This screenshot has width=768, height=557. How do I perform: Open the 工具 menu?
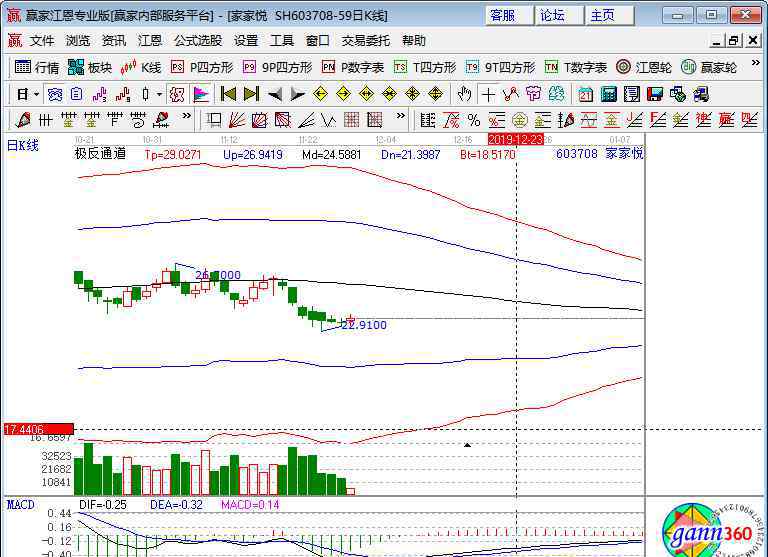tap(282, 41)
